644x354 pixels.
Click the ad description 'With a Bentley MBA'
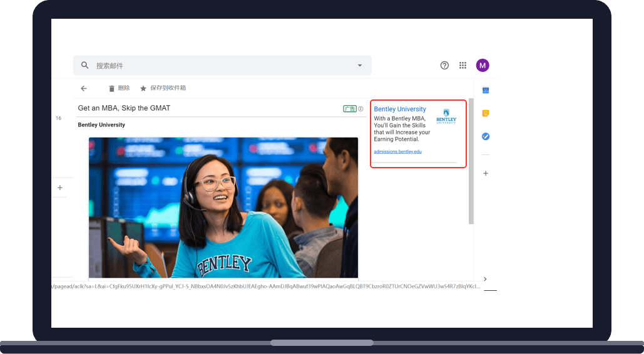pyautogui.click(x=402, y=129)
